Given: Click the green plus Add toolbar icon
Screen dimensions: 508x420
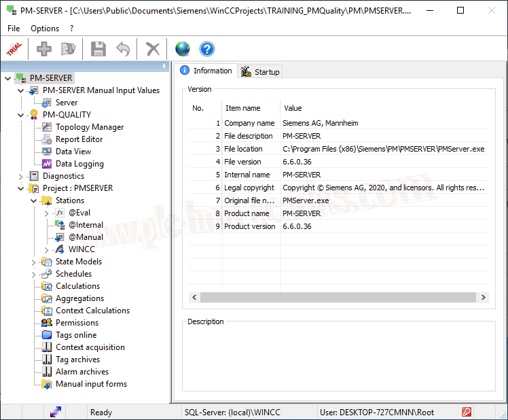Looking at the screenshot, I should coord(44,49).
